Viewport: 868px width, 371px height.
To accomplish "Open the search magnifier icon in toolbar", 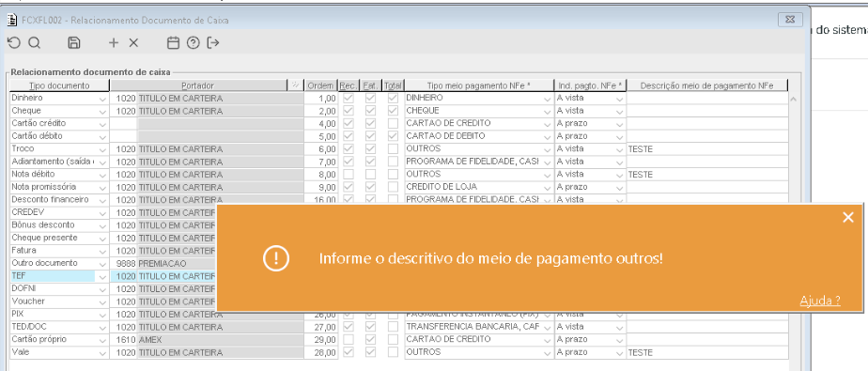I will pyautogui.click(x=35, y=42).
